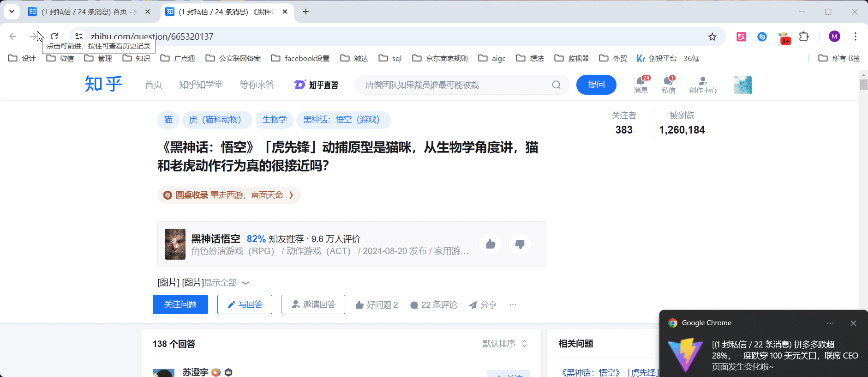
Task: Open 创作中心 creator center
Action: pyautogui.click(x=703, y=85)
